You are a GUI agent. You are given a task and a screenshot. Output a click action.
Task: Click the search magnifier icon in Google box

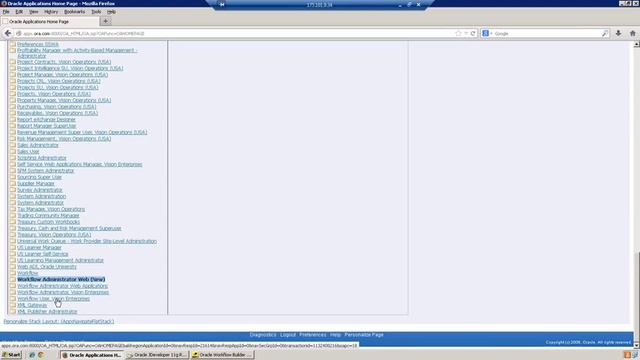[x=605, y=33]
